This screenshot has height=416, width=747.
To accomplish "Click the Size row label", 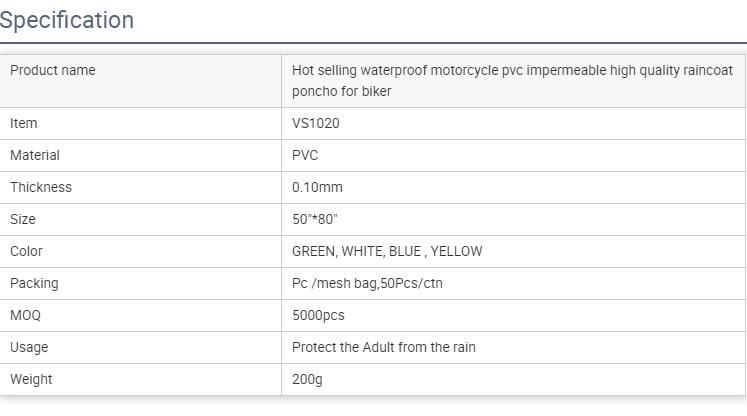I will (x=23, y=219).
